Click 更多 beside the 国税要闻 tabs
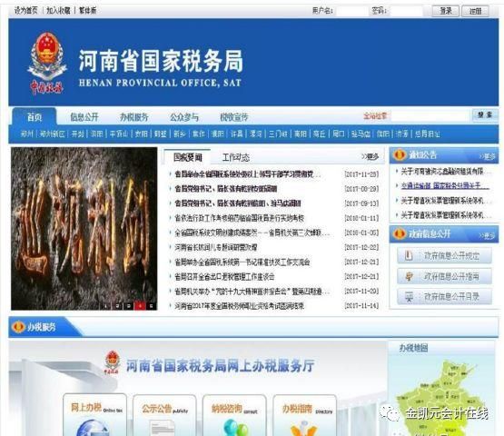This screenshot has height=436, width=504. coord(370,156)
